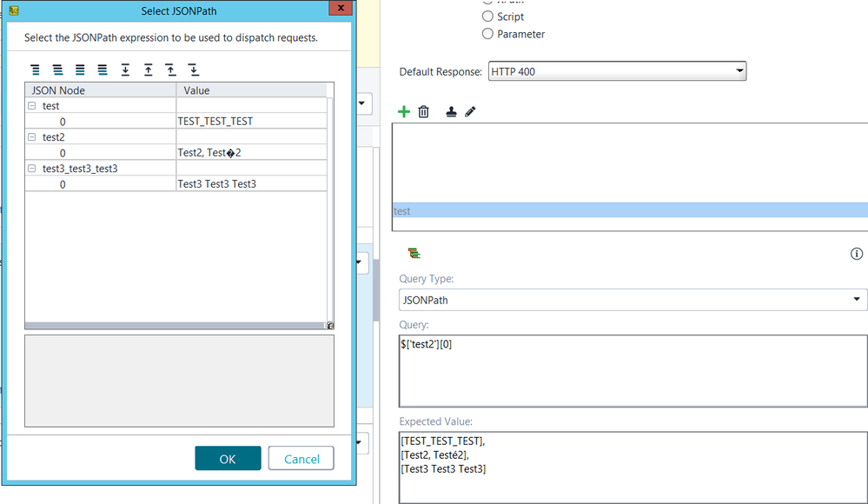
Task: Click into the Expected Value text area
Action: [633, 468]
